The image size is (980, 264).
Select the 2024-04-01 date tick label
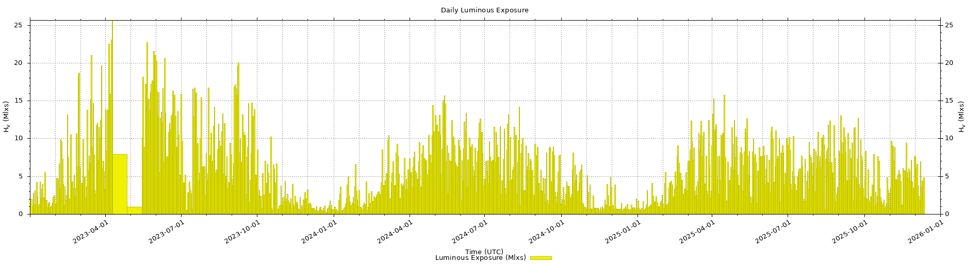[x=395, y=232]
